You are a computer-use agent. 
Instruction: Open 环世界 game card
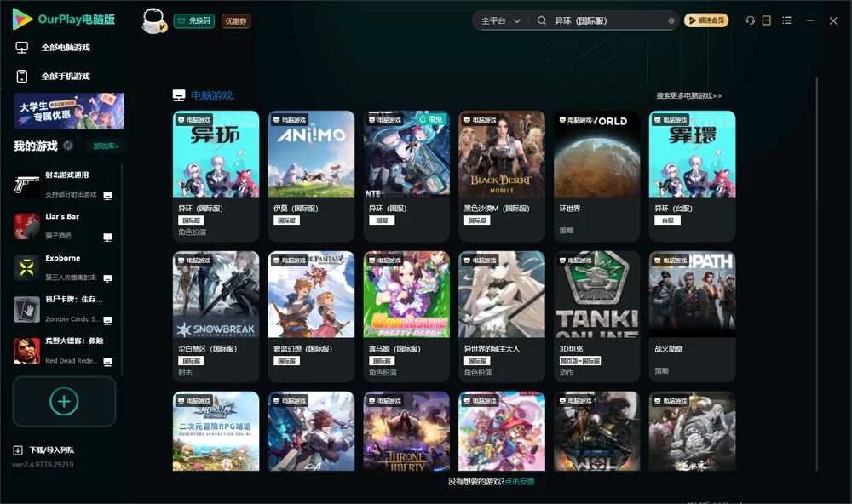[x=596, y=176]
